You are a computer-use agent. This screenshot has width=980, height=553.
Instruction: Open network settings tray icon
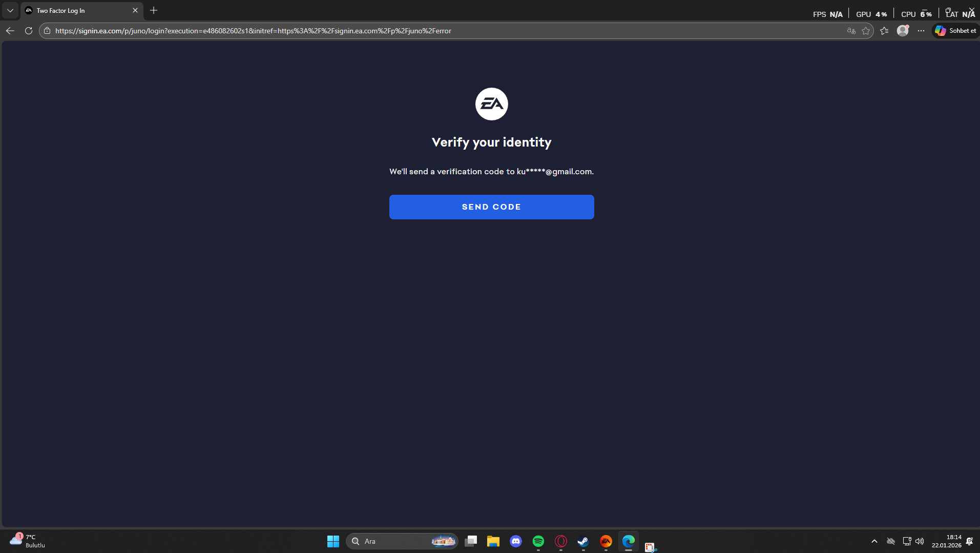click(x=907, y=541)
